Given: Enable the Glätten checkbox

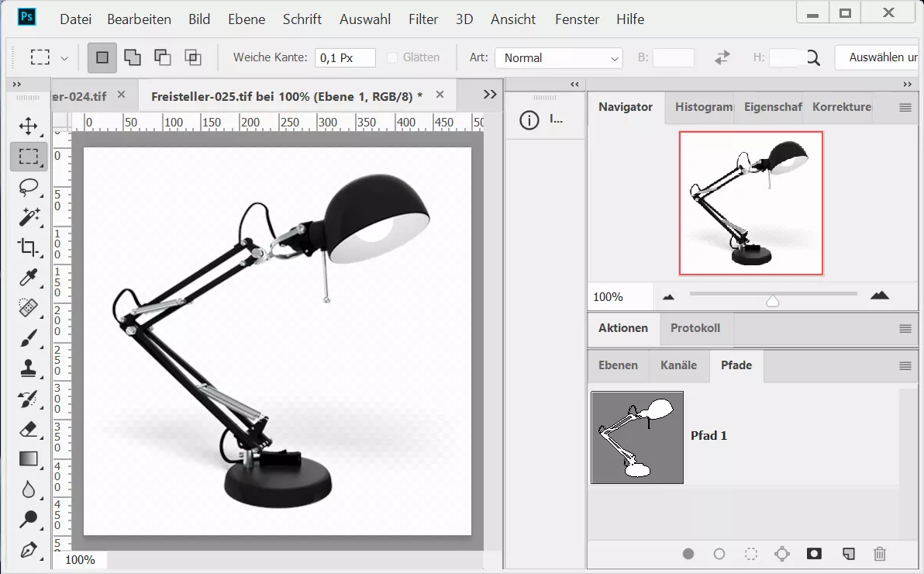Looking at the screenshot, I should pos(393,57).
